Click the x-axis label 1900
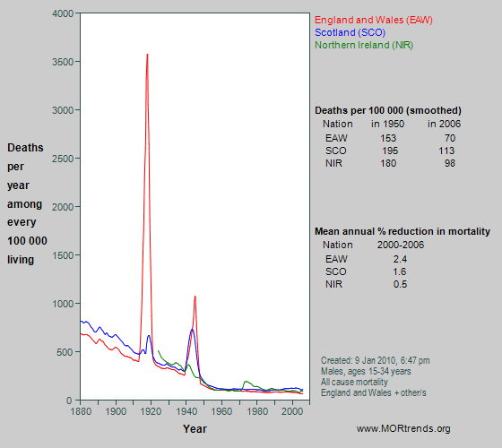 (x=116, y=411)
